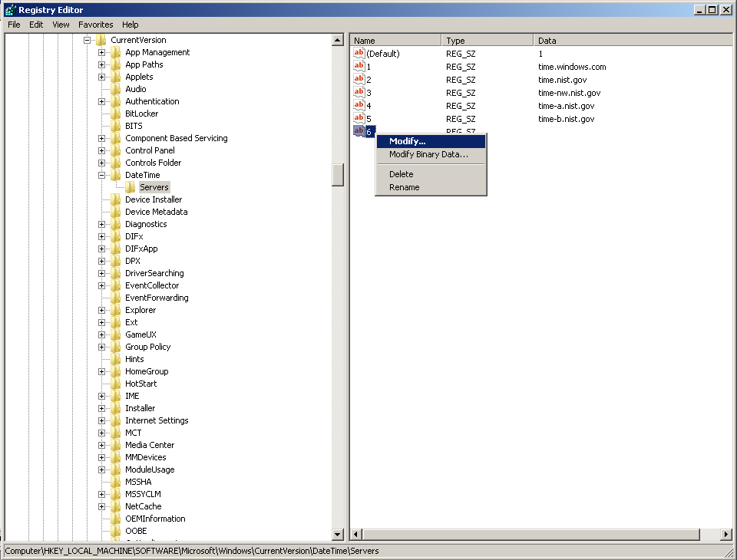Click the BitLocker folder icon

coord(116,114)
